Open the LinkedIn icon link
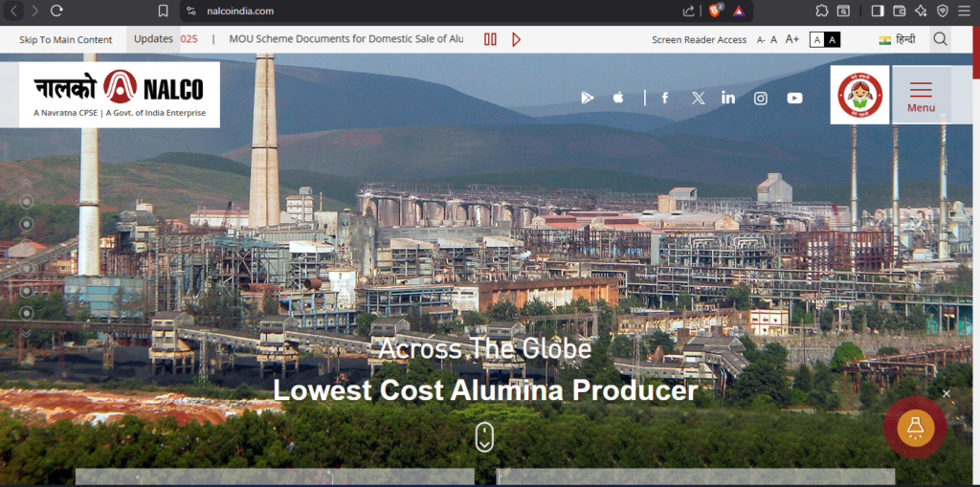 click(x=728, y=98)
